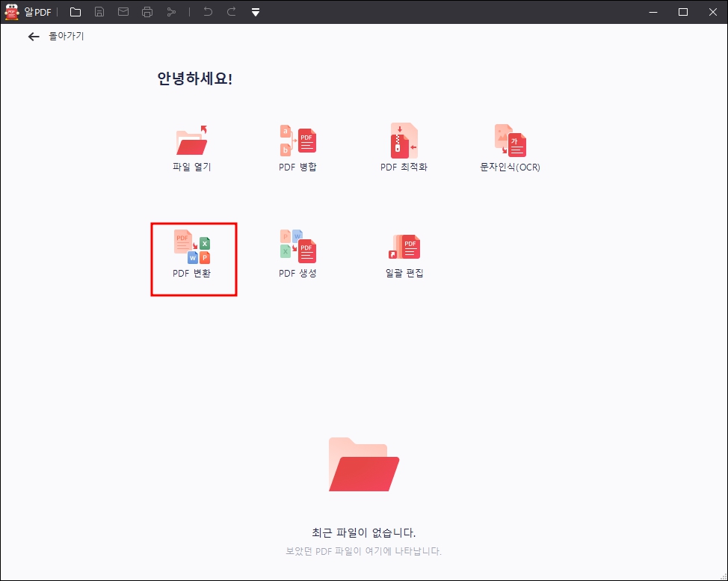Click the large red recent files folder

[363, 464]
